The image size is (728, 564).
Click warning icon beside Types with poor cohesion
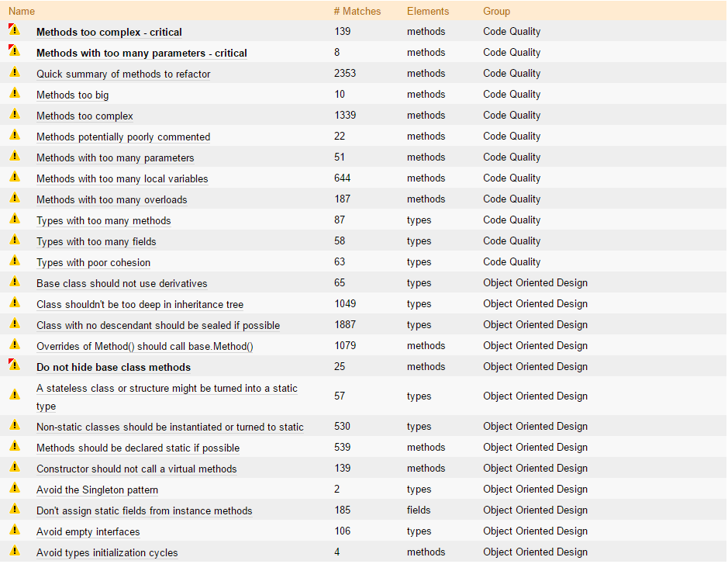point(14,261)
